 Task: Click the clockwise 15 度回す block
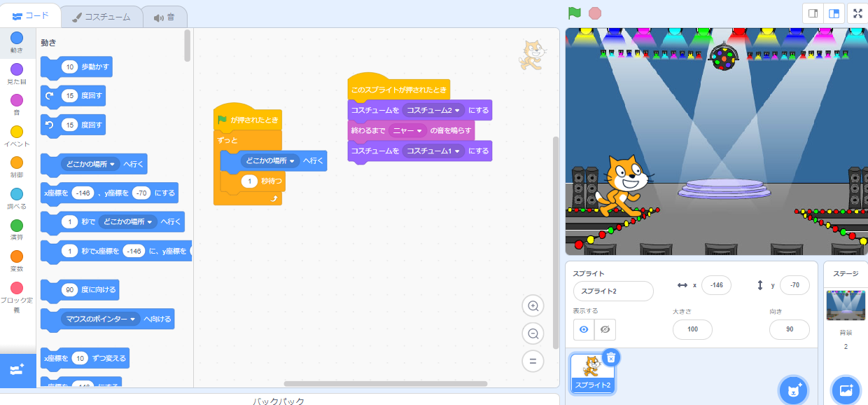coord(73,96)
